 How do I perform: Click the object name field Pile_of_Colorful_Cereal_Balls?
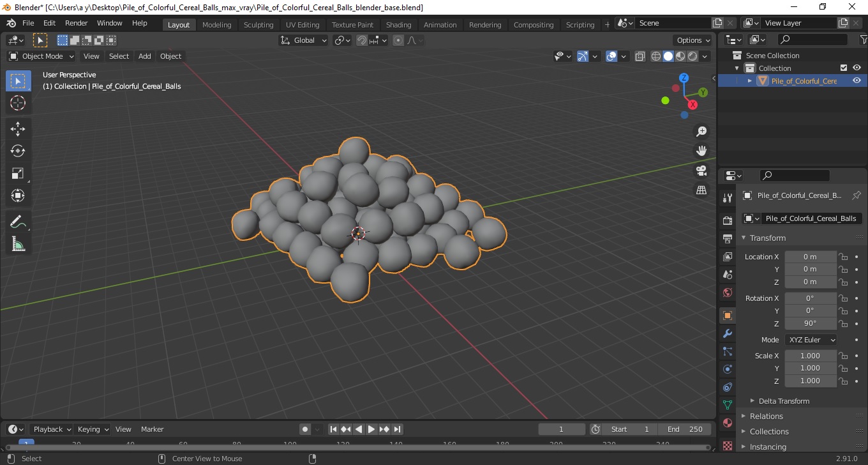pos(811,218)
